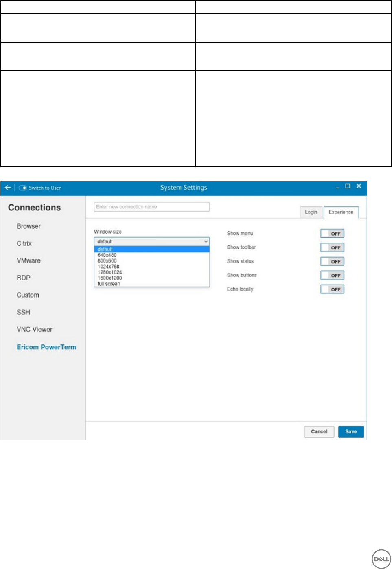Close the System Settings window
The image size is (392, 569).
[359, 186]
